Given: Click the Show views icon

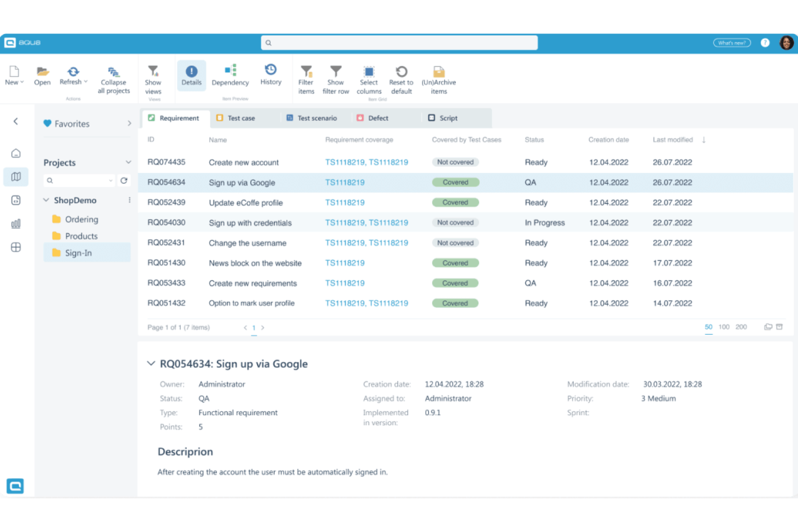Looking at the screenshot, I should pyautogui.click(x=153, y=71).
